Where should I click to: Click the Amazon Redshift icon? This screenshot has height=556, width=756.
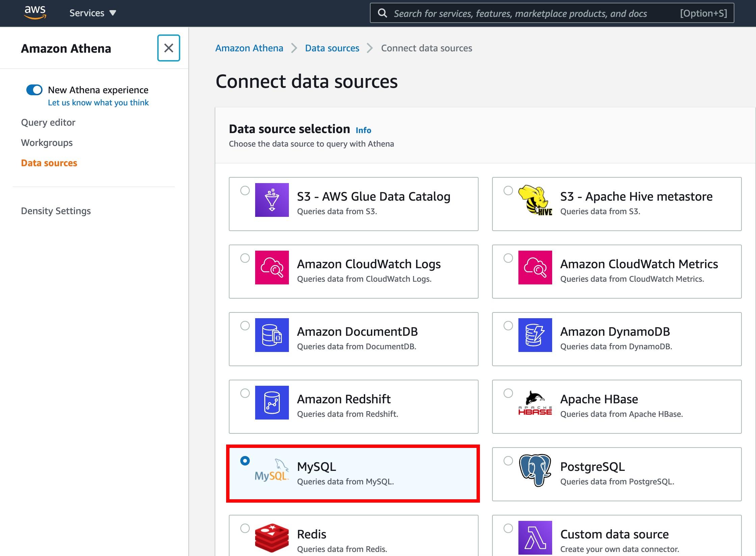tap(272, 403)
